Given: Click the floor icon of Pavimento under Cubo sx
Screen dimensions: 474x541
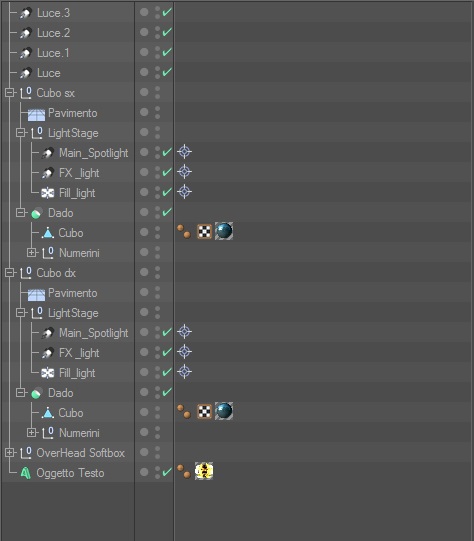Looking at the screenshot, I should tap(36, 114).
